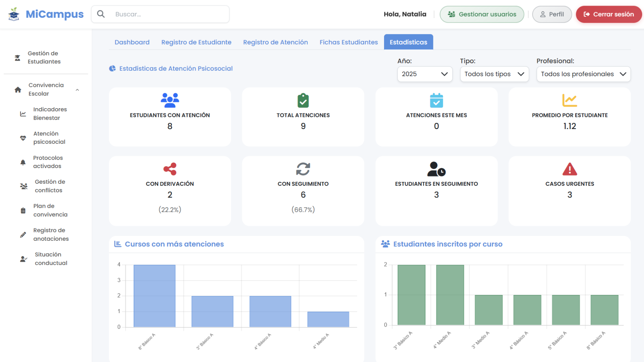Click the magnifying glass search icon
The width and height of the screenshot is (644, 362).
tap(101, 14)
